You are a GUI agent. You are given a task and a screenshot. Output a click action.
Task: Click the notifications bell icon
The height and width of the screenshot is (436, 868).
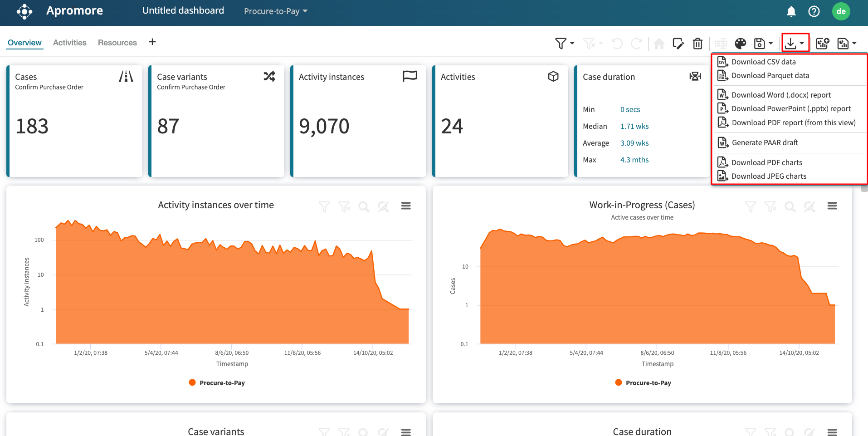click(791, 11)
